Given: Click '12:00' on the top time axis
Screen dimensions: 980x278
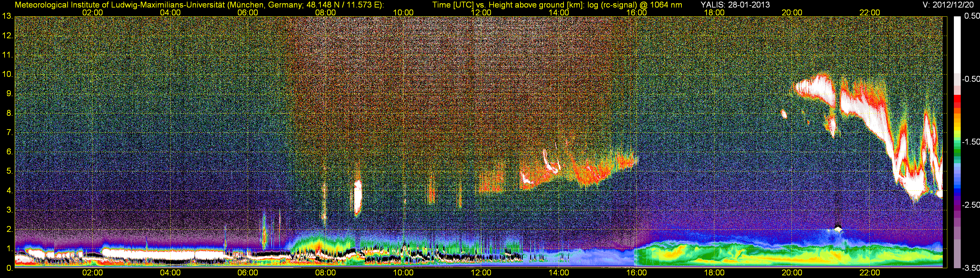Looking at the screenshot, I should (x=481, y=12).
